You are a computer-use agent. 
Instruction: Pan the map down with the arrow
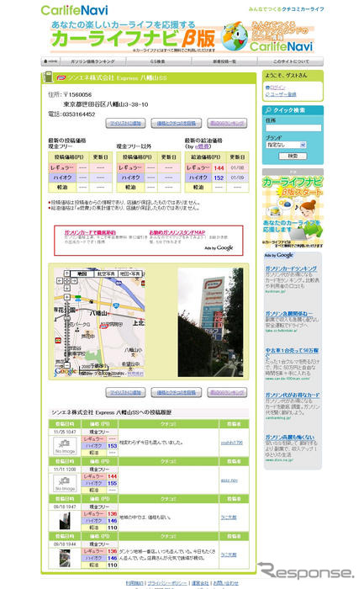pos(66,288)
